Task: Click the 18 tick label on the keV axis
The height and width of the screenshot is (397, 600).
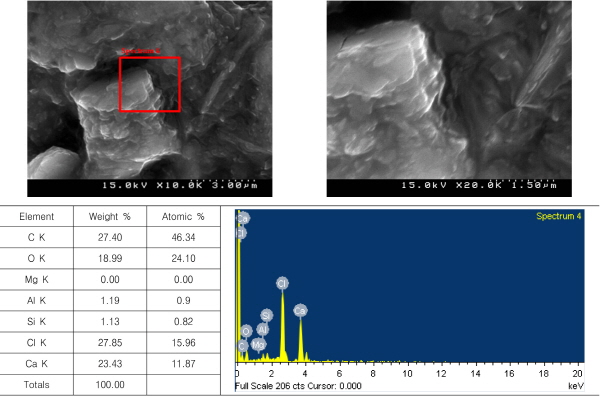Action: click(x=543, y=374)
